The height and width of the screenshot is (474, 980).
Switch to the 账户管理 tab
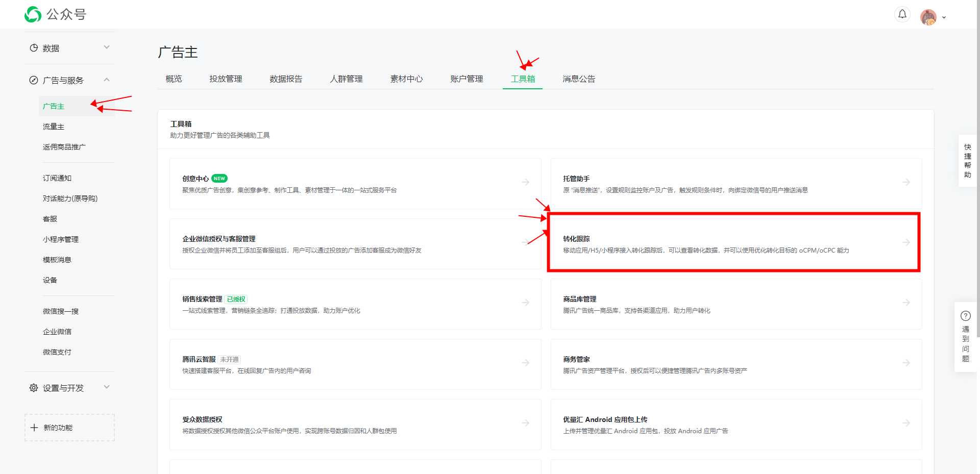(467, 79)
